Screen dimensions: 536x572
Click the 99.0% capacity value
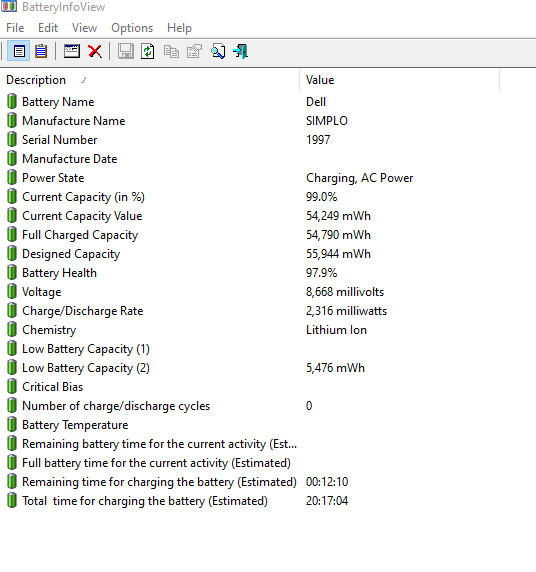point(321,197)
